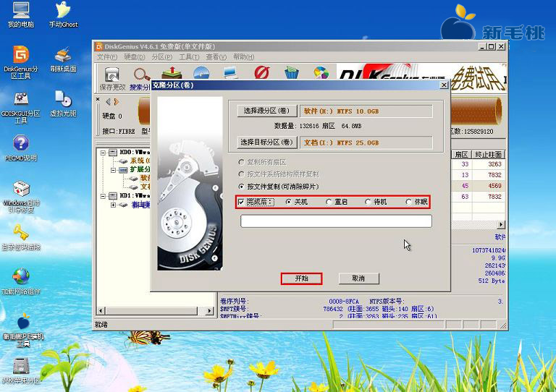556x392 pixels.
Task: Click the 终止柱面 column header
Action: click(x=488, y=154)
